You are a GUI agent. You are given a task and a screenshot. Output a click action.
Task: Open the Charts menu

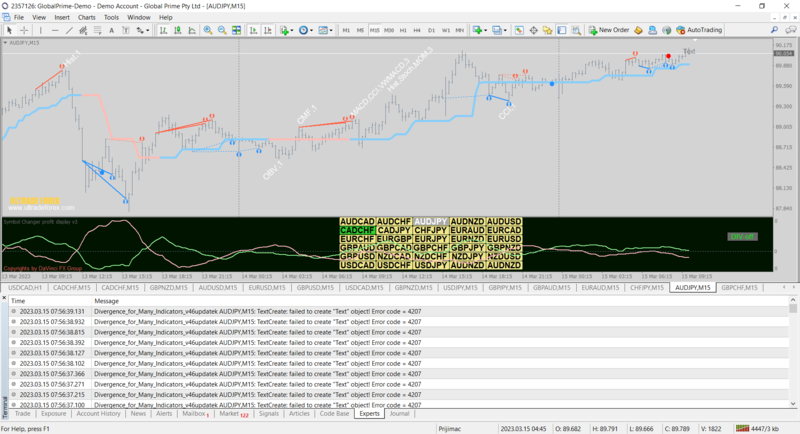click(x=86, y=17)
